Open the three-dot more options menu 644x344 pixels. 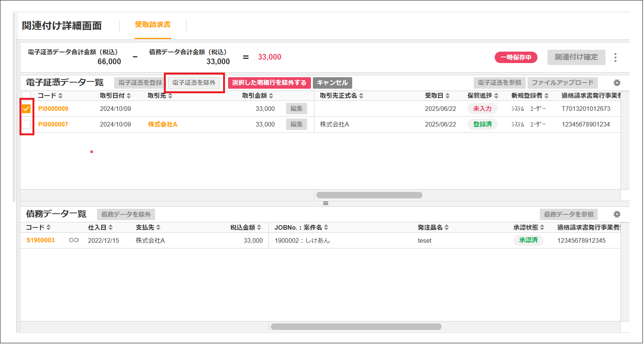[615, 58]
